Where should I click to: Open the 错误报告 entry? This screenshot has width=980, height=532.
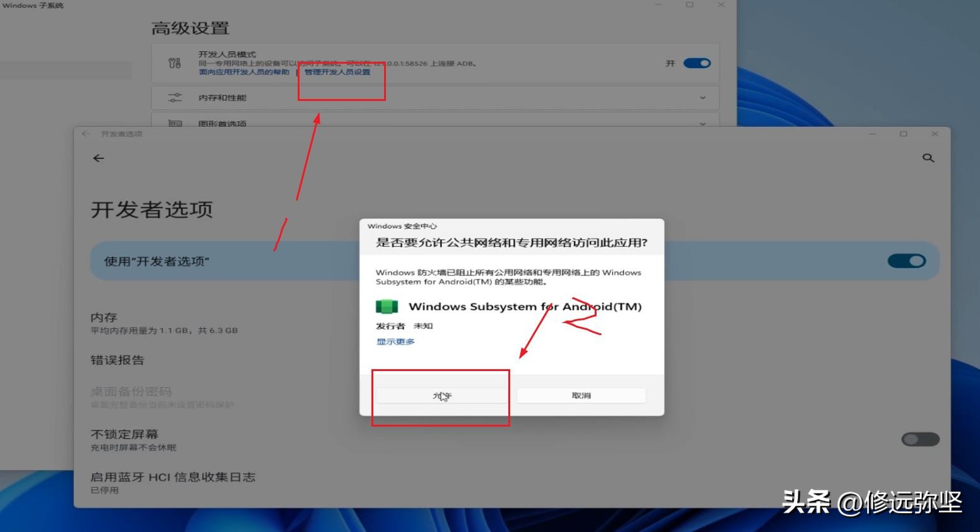(117, 360)
